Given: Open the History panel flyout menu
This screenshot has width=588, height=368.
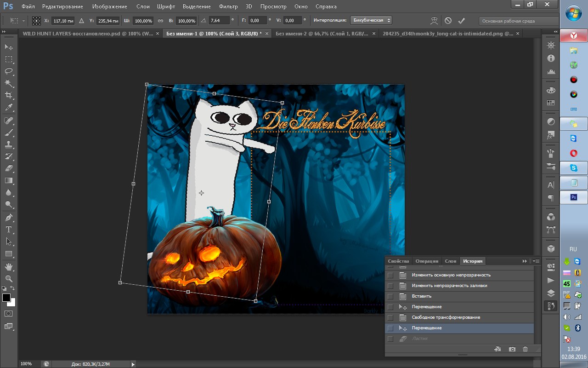Looking at the screenshot, I should (x=536, y=261).
